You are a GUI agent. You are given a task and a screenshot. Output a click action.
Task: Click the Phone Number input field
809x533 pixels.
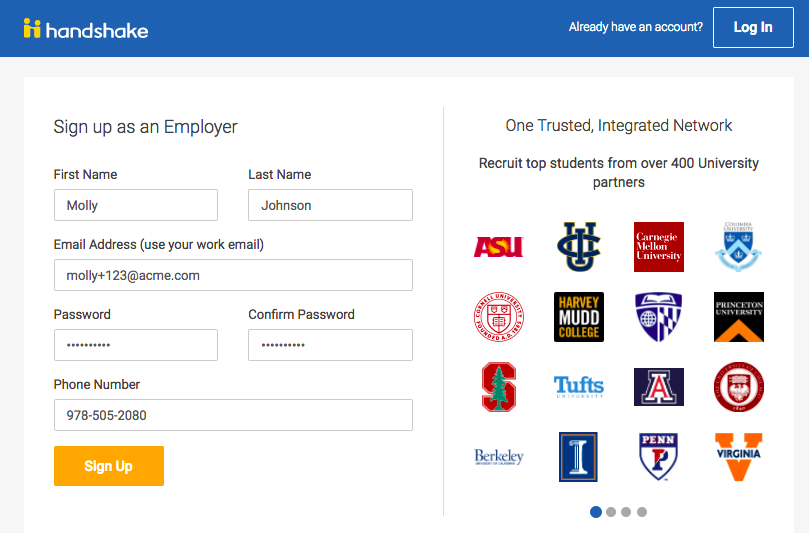233,415
